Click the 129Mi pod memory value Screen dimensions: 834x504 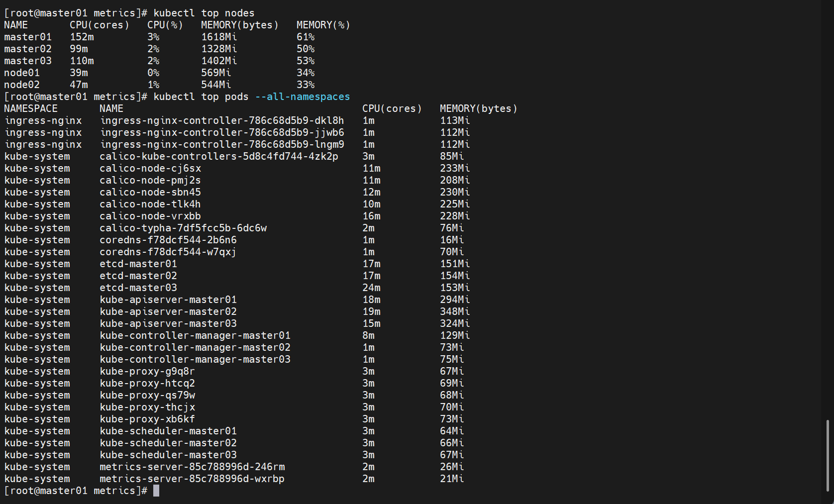[455, 335]
